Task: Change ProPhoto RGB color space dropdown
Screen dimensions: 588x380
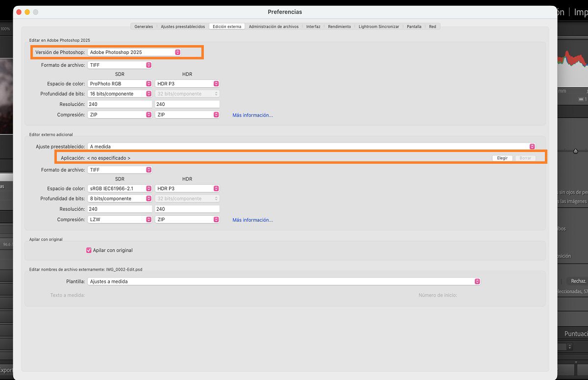Action: (120, 84)
